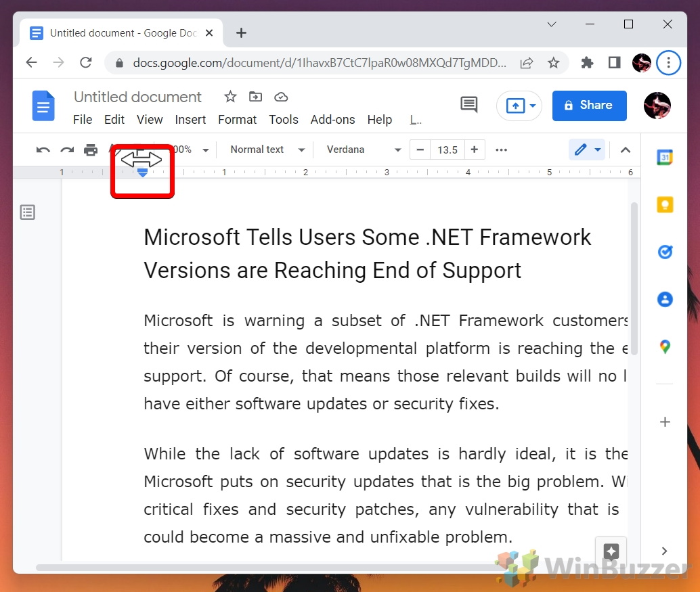Hide the side panel chevron
This screenshot has height=592, width=700.
[664, 551]
